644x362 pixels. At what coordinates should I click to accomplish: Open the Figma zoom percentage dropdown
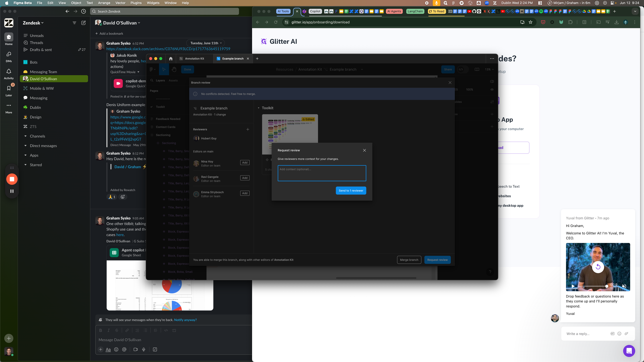click(x=489, y=70)
